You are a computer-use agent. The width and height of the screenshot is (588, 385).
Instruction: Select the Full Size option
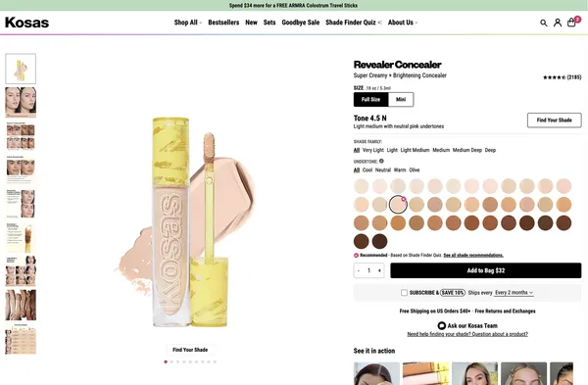[x=370, y=99]
